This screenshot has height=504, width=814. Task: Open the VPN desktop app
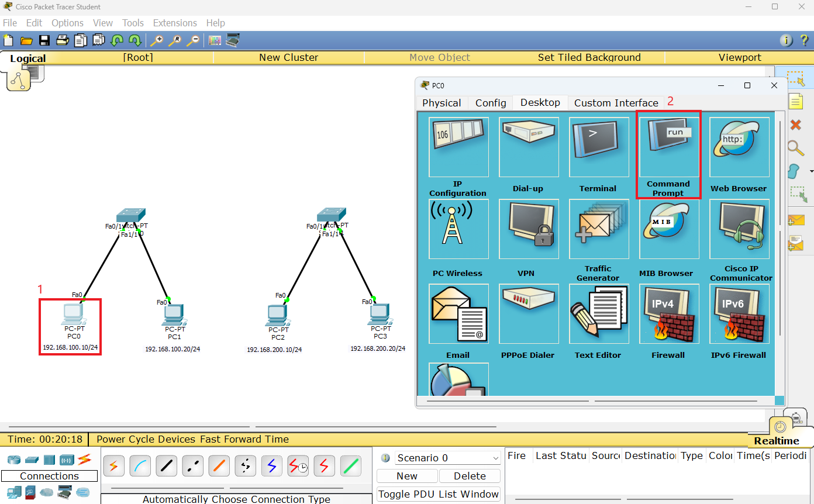[529, 238]
